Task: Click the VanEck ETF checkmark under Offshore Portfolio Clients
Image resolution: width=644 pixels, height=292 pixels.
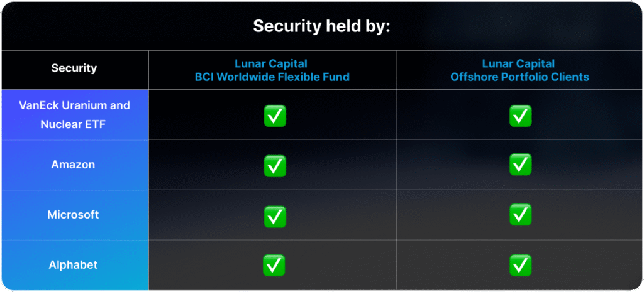Action: [x=520, y=116]
